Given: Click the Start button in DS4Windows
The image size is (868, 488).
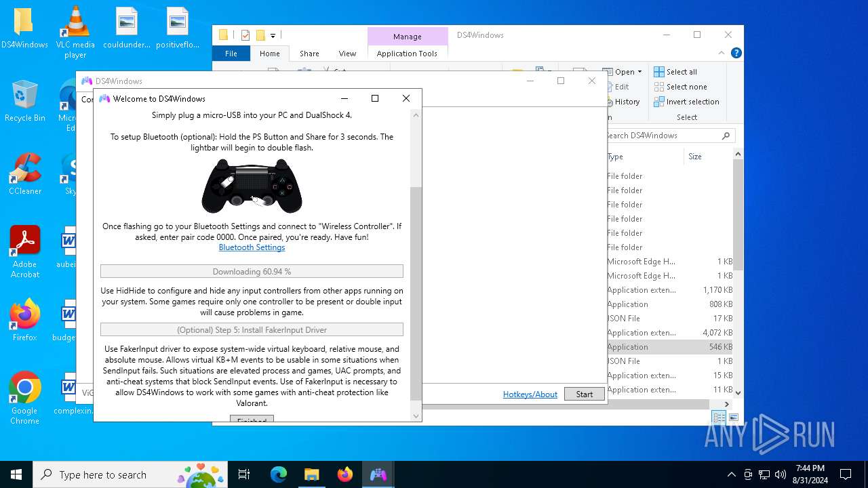Looking at the screenshot, I should point(585,394).
